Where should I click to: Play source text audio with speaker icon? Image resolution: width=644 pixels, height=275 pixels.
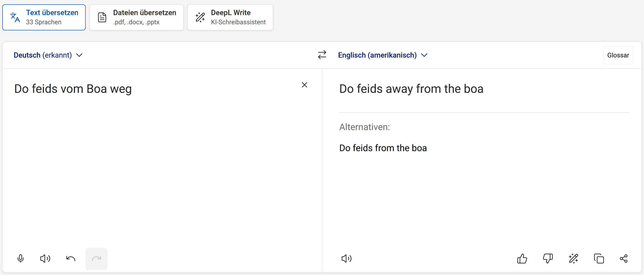click(45, 259)
